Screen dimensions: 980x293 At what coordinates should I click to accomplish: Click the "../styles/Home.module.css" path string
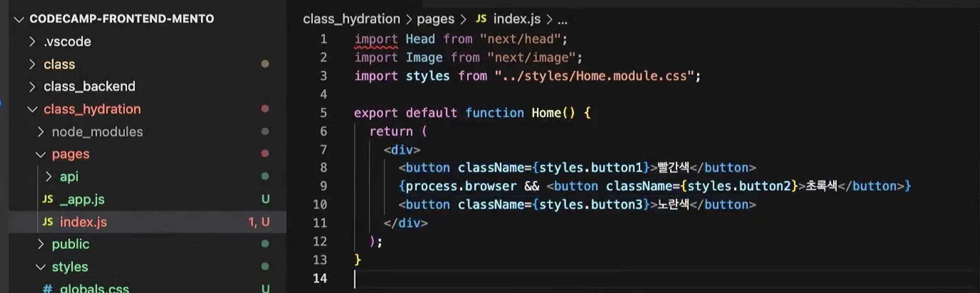click(594, 76)
